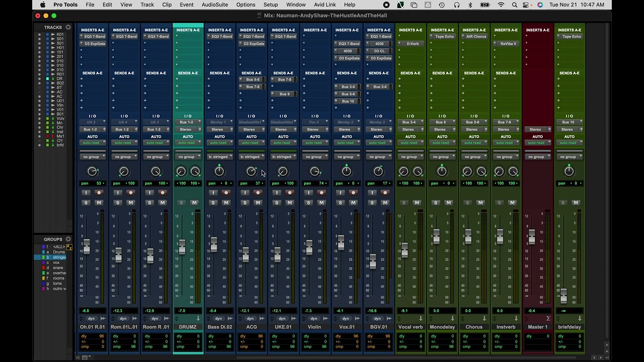Image resolution: width=644 pixels, height=362 pixels.
Task: Click the Bluetooth icon in menu bar
Action: tap(470, 5)
